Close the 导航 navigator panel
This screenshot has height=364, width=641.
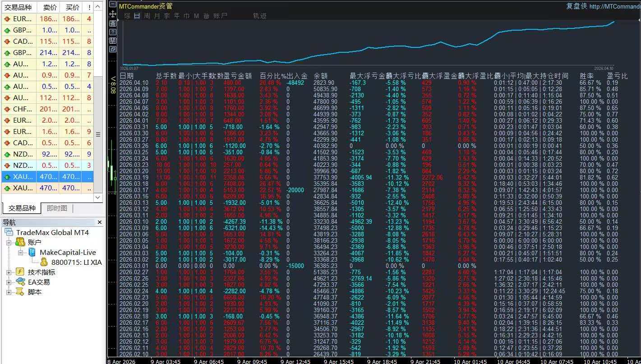(100, 222)
